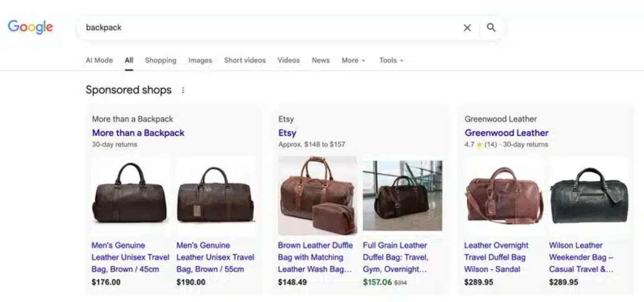Open Brown Leather Duffle Bag with wash bag image
Viewport: 644px width, 302px height.
point(317,196)
